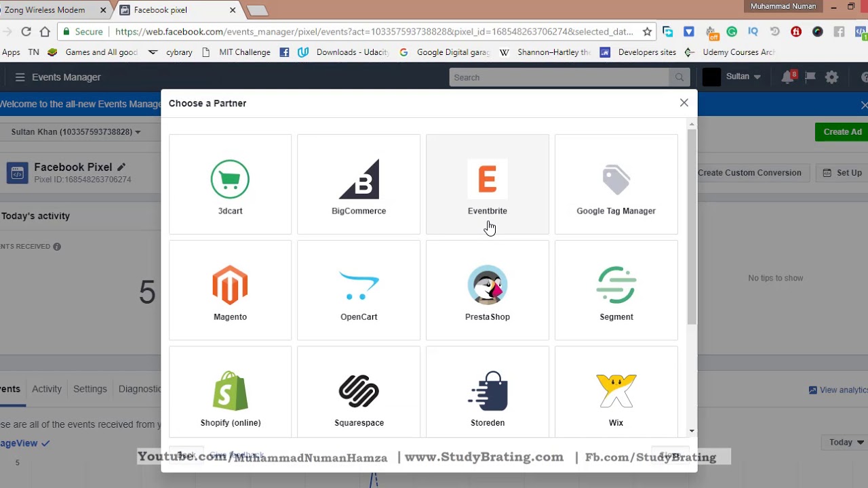Image resolution: width=868 pixels, height=488 pixels.
Task: Select Shopify (online) partner logo
Action: (x=230, y=391)
